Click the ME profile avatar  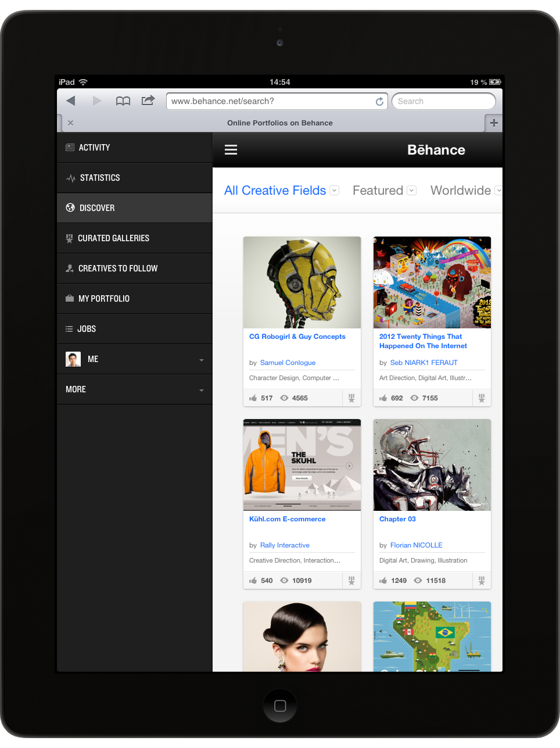point(73,359)
